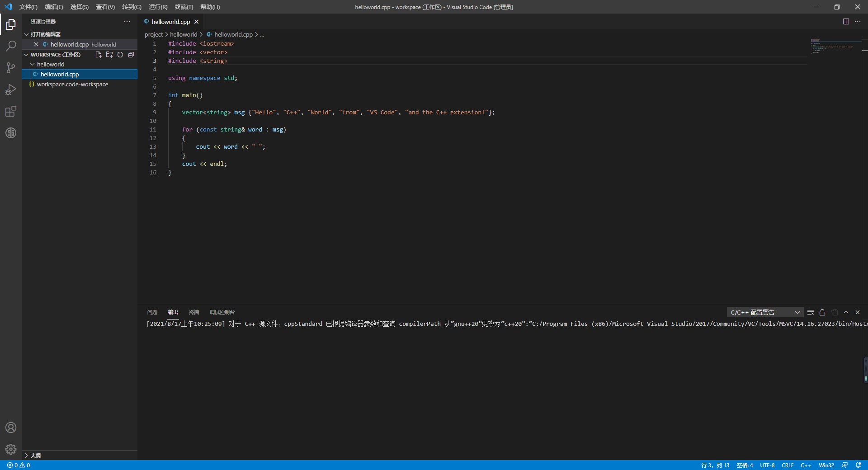The image size is (868, 470).
Task: Click the output panel vertical scrollbar
Action: pyautogui.click(x=865, y=371)
